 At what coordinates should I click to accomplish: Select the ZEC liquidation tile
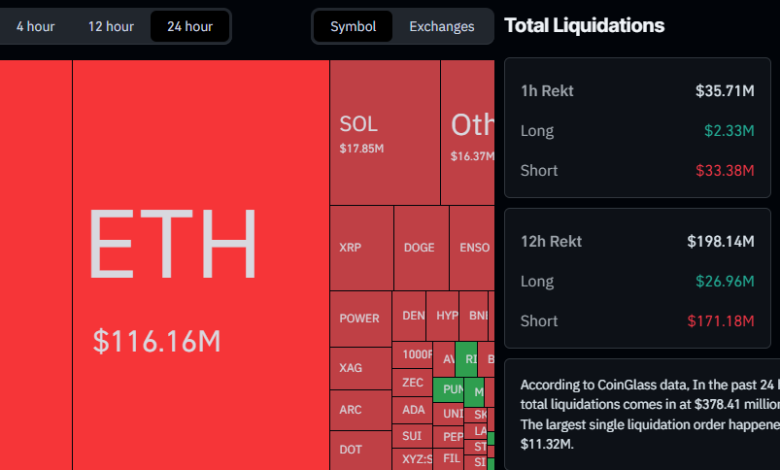[413, 382]
